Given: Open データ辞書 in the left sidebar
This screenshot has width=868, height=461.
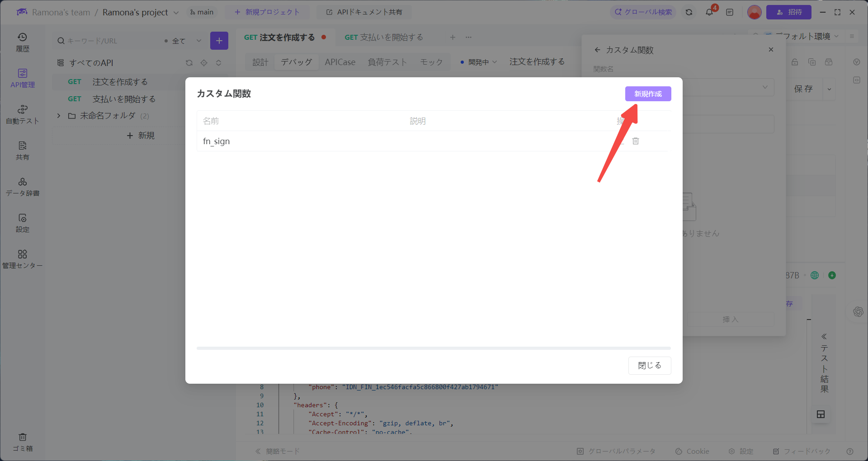Looking at the screenshot, I should pos(23,187).
